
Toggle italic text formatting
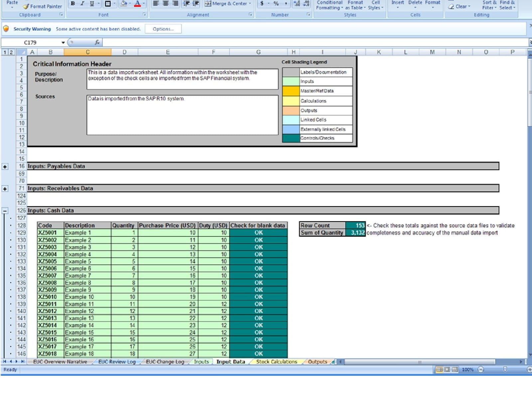[82, 4]
